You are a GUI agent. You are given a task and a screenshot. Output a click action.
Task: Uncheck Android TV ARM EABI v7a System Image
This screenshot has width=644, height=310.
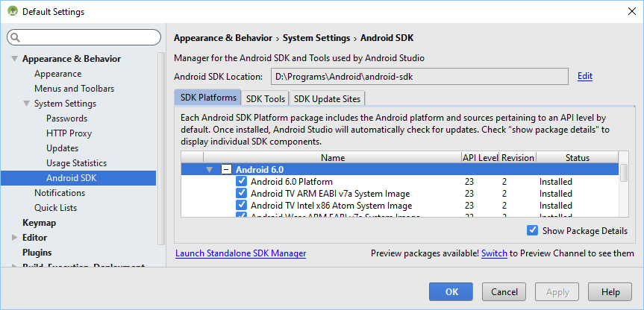tap(241, 194)
